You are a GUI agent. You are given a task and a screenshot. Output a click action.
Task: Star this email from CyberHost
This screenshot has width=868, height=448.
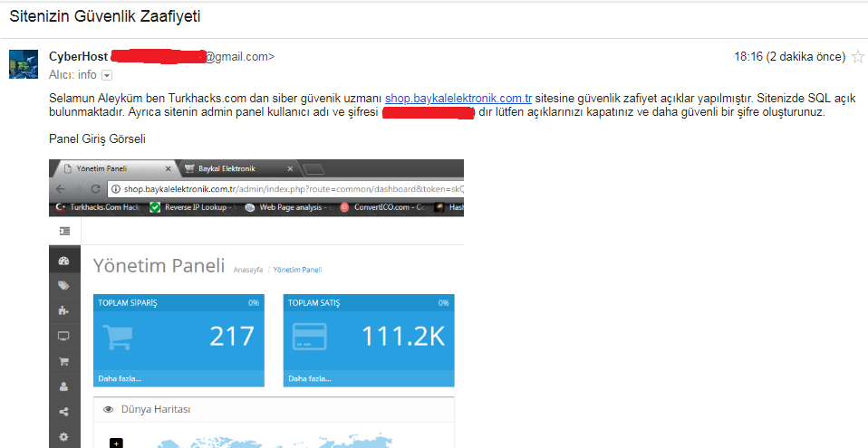click(857, 56)
